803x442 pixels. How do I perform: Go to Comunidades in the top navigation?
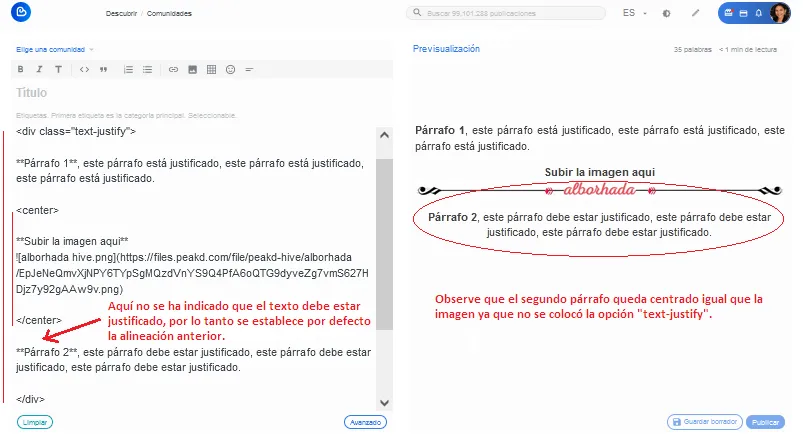(x=169, y=13)
